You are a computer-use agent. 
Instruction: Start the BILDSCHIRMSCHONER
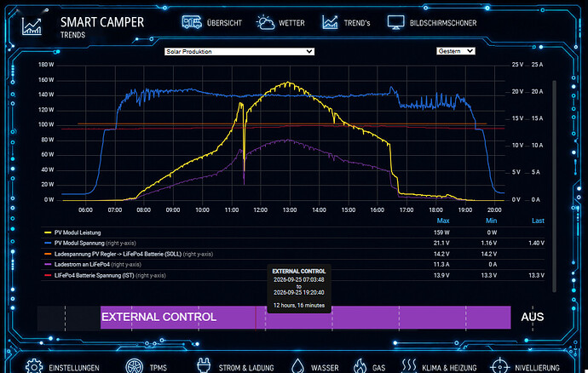443,23
